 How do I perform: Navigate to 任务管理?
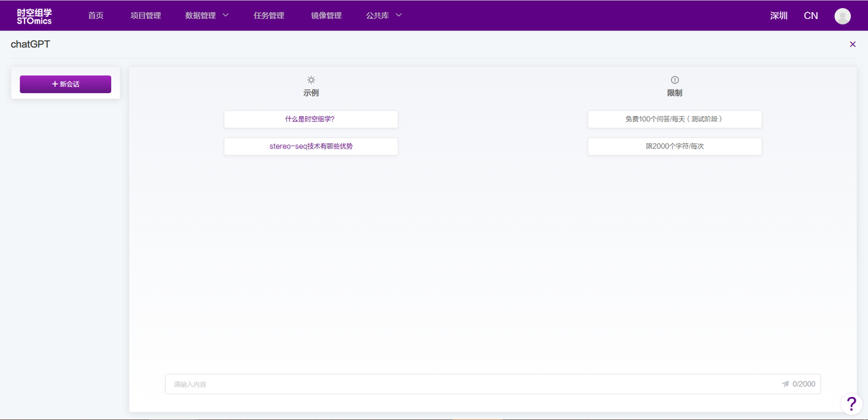[x=269, y=16]
